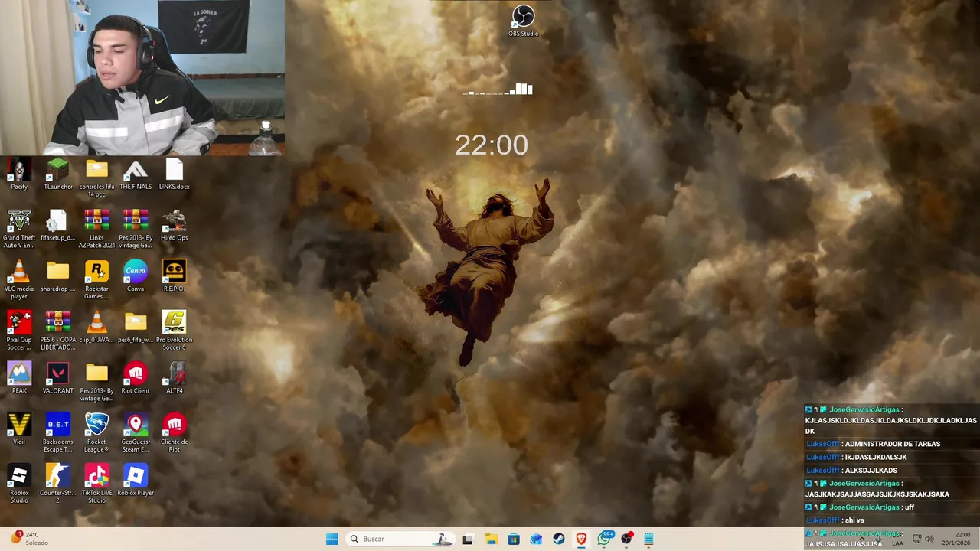This screenshot has height=551, width=980.
Task: Select the Grand Theft Auto V shortcut
Action: [19, 230]
